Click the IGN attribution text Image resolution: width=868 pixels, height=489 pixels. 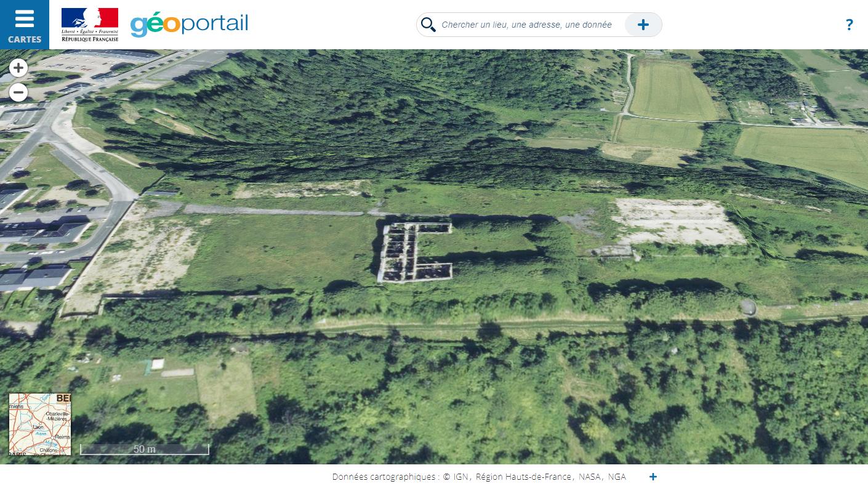click(461, 477)
